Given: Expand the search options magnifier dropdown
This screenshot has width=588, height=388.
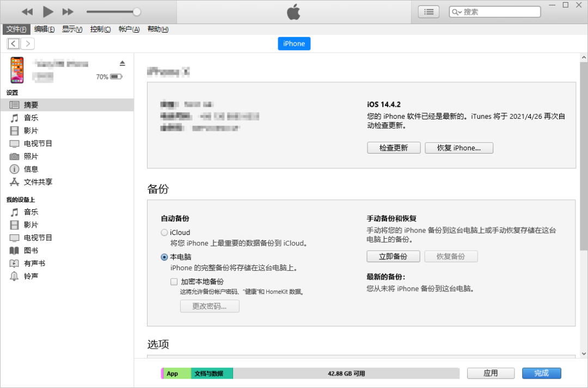Looking at the screenshot, I should point(456,12).
